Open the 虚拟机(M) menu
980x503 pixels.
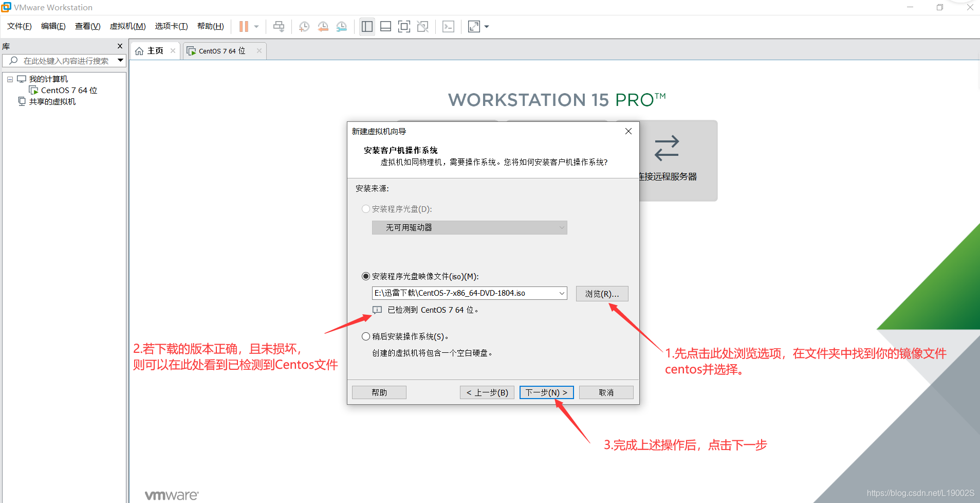click(128, 26)
